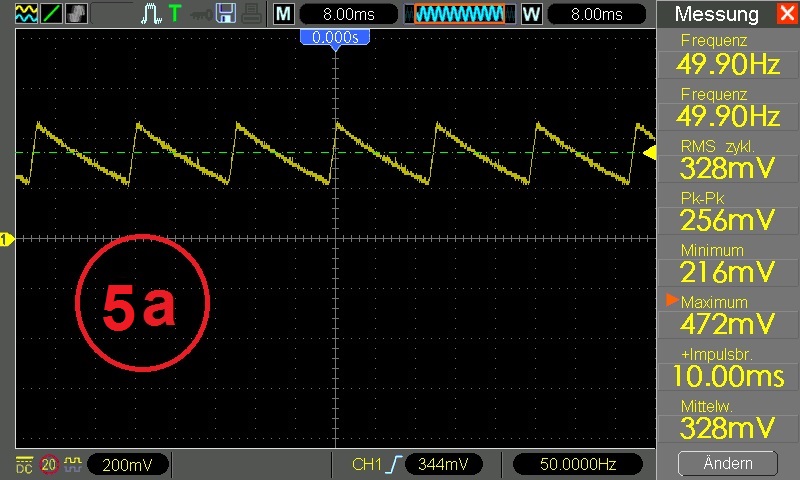The image size is (800, 480).
Task: Click the DC coupling indicator icon
Action: tap(24, 464)
